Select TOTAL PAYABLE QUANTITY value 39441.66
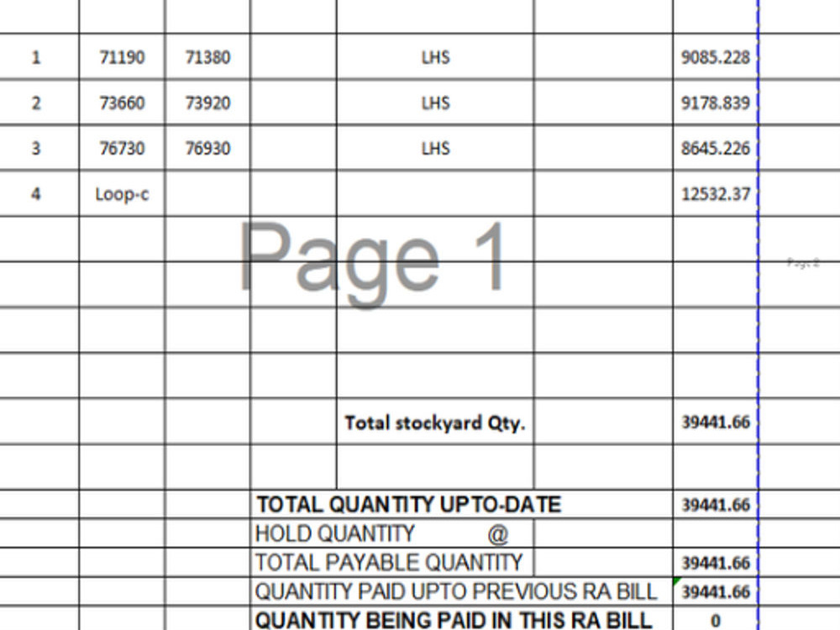Viewport: 840px width, 630px height. (x=715, y=563)
